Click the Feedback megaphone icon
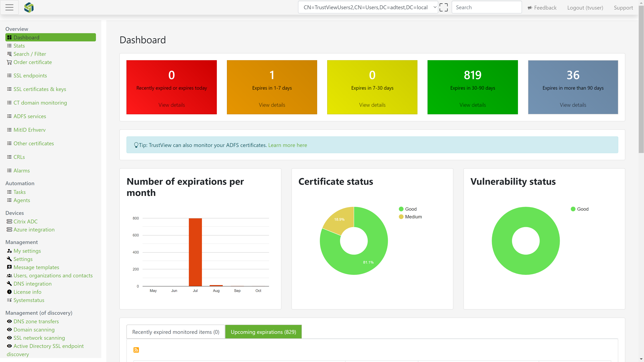The image size is (644, 362). point(530,8)
